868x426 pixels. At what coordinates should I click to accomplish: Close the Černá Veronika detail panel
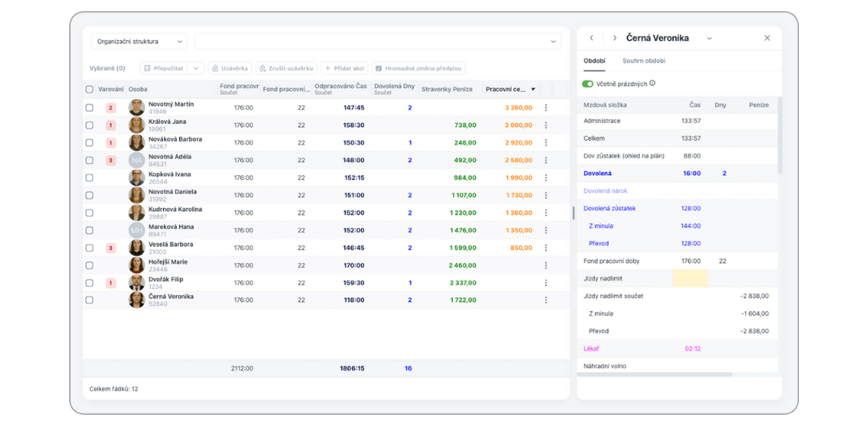(x=767, y=38)
